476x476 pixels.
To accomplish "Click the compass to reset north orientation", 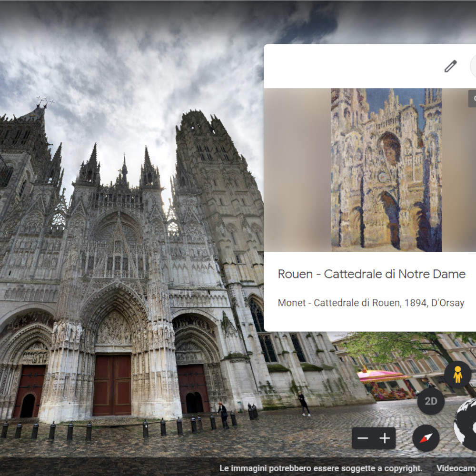I will pyautogui.click(x=426, y=438).
